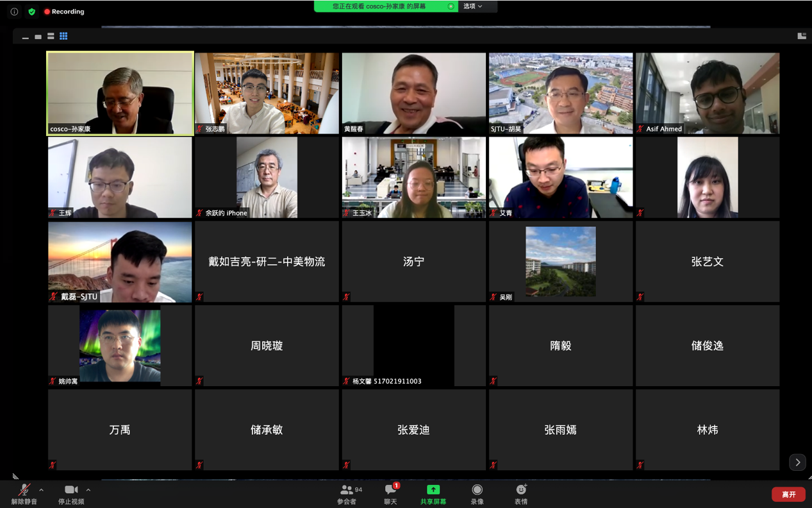Switch to the gallery grid view
The width and height of the screenshot is (812, 508).
coord(63,37)
